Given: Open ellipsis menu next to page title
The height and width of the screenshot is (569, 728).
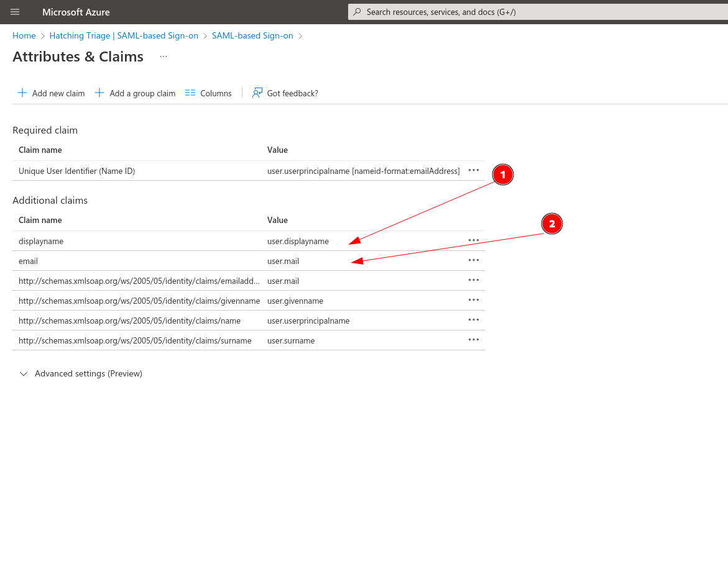Looking at the screenshot, I should (164, 57).
